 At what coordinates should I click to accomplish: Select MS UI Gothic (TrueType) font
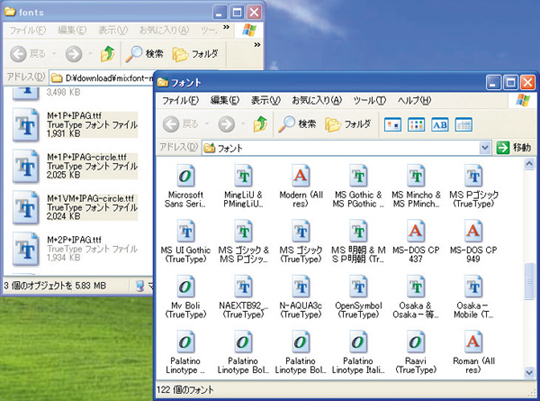[185, 231]
